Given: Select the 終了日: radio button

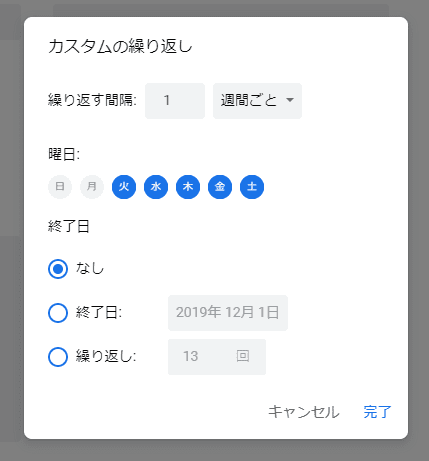Looking at the screenshot, I should click(58, 313).
